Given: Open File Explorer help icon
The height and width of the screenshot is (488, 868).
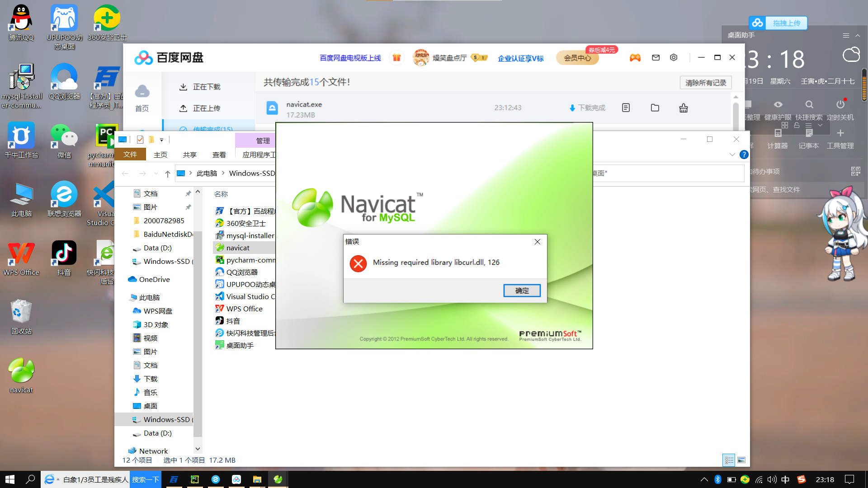Looking at the screenshot, I should coord(744,155).
